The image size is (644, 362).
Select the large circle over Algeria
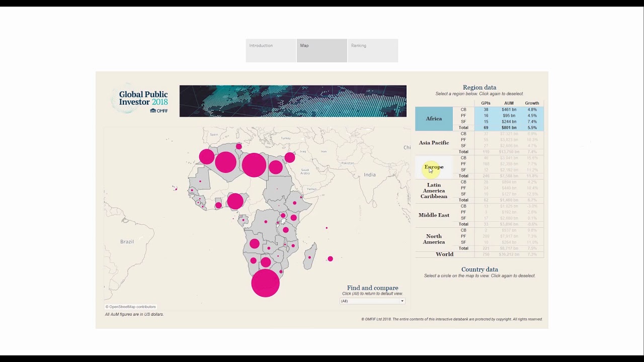point(225,162)
